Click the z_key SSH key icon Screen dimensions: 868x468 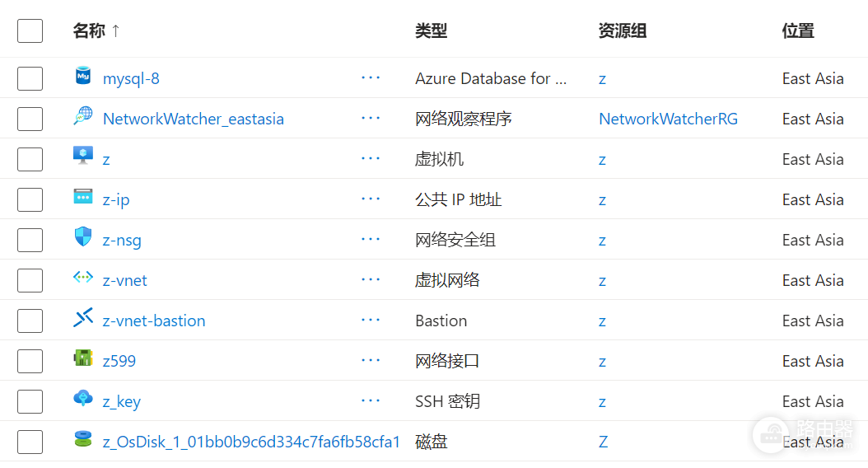(83, 398)
